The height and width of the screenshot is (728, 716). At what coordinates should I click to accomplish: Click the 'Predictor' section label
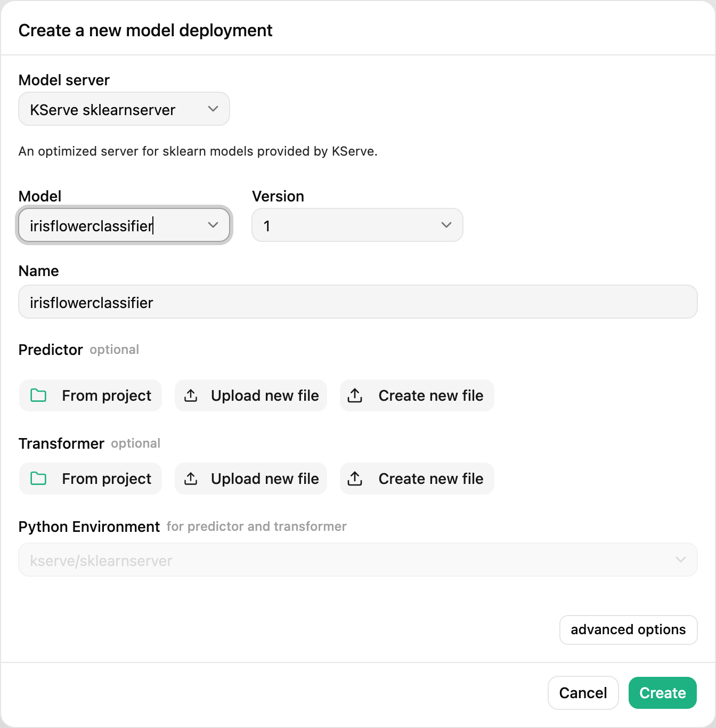pyautogui.click(x=51, y=350)
